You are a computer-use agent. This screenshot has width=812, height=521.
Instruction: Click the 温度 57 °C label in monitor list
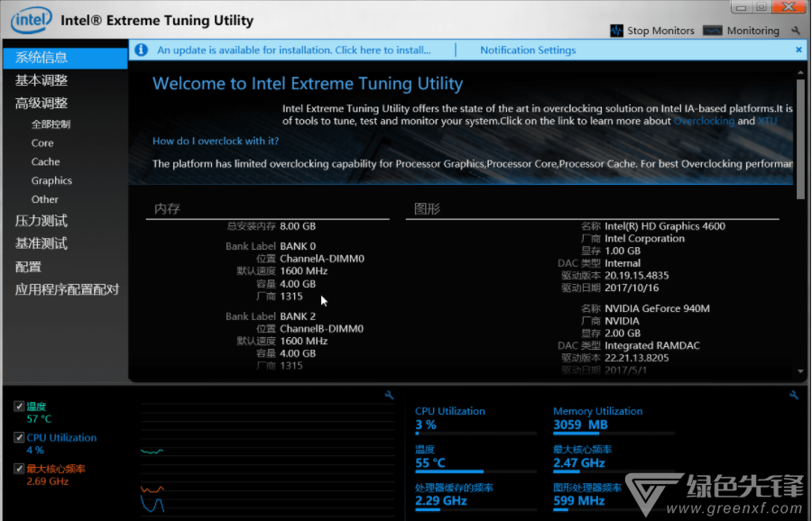click(39, 412)
